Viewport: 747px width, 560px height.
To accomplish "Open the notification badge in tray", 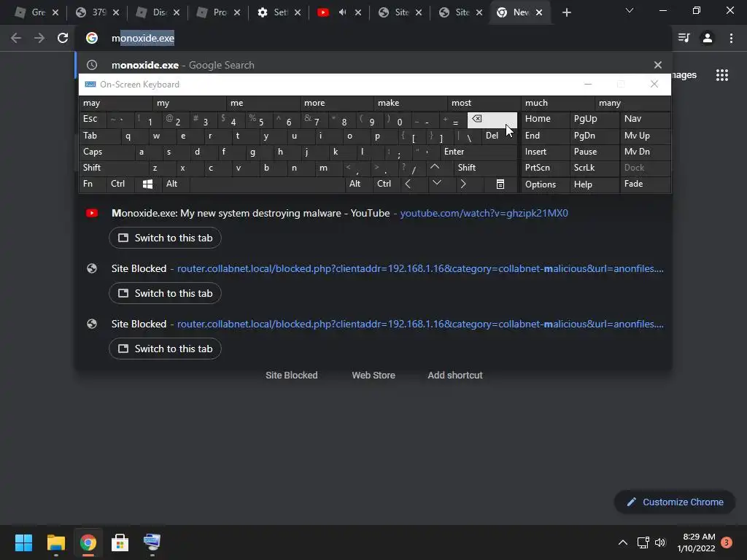I will point(727,542).
